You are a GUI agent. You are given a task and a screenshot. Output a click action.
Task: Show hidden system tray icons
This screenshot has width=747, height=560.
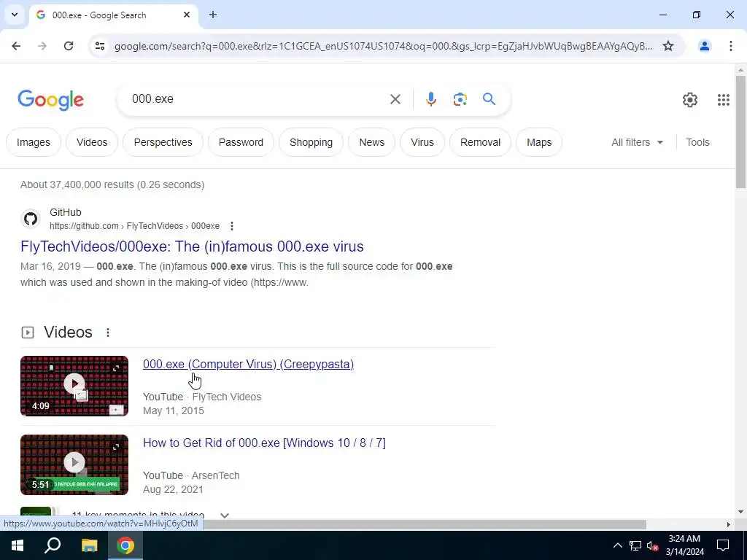pyautogui.click(x=617, y=545)
